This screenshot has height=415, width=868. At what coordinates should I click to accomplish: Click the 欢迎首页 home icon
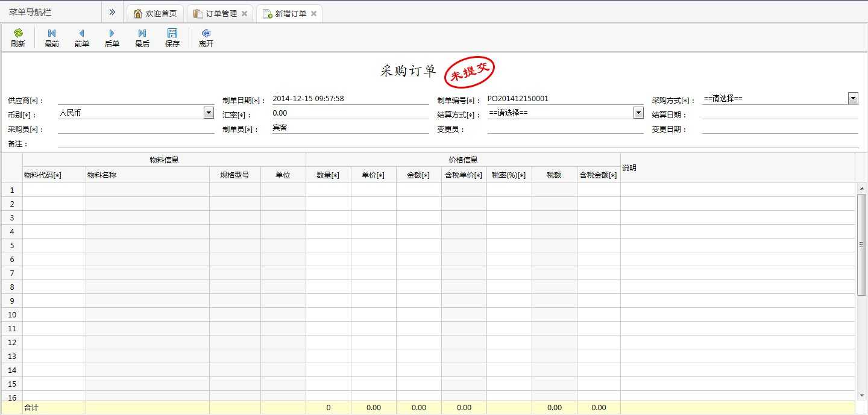(x=138, y=13)
